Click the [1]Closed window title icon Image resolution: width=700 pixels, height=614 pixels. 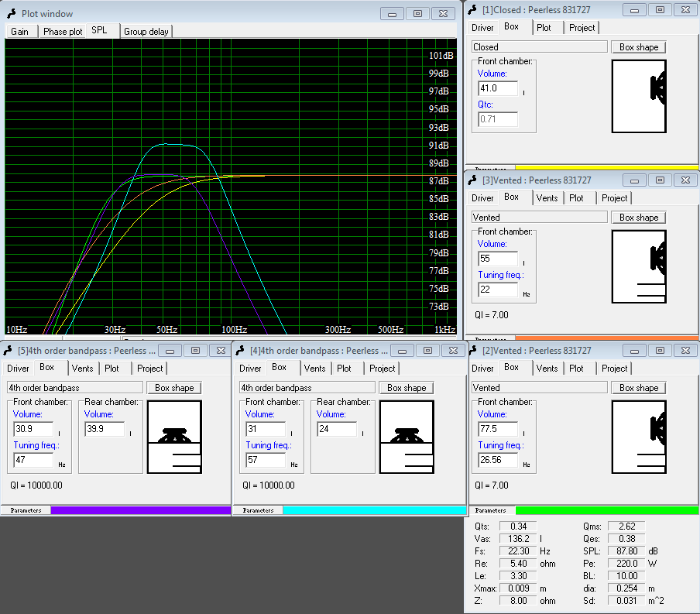pos(472,10)
